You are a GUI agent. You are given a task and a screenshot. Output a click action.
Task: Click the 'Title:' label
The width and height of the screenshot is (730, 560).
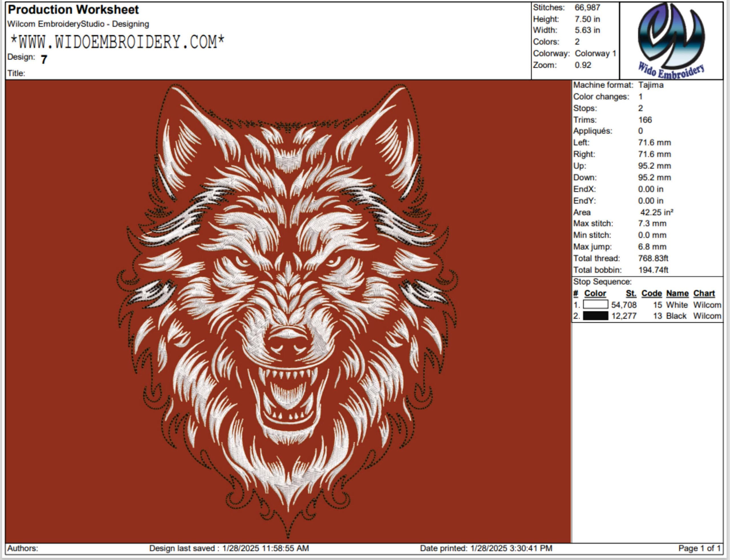(16, 73)
